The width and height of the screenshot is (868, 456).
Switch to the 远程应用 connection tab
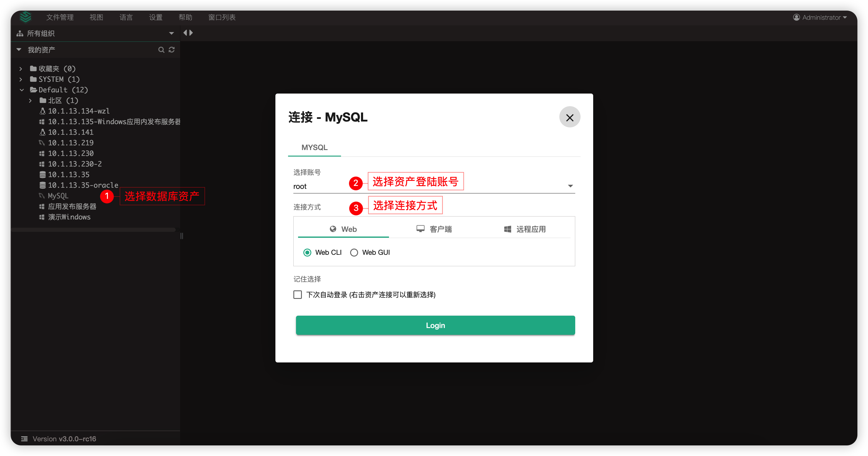click(x=525, y=229)
